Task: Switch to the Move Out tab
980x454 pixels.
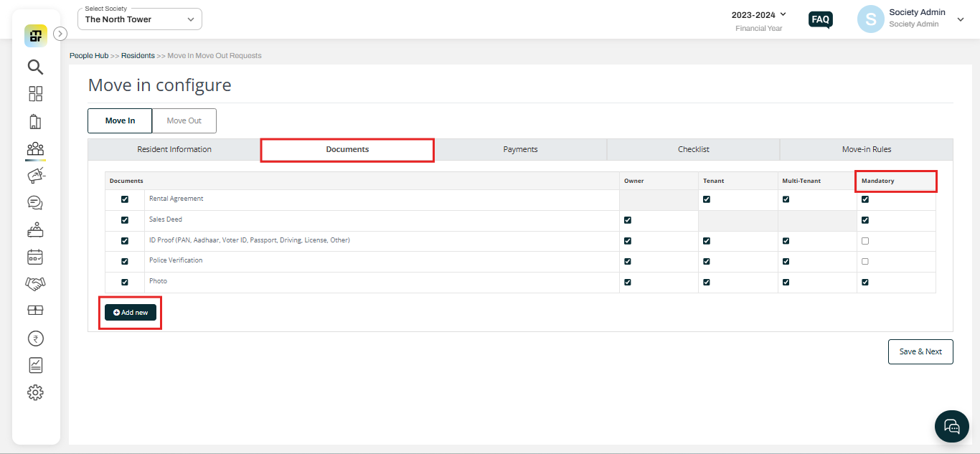Action: pos(184,120)
